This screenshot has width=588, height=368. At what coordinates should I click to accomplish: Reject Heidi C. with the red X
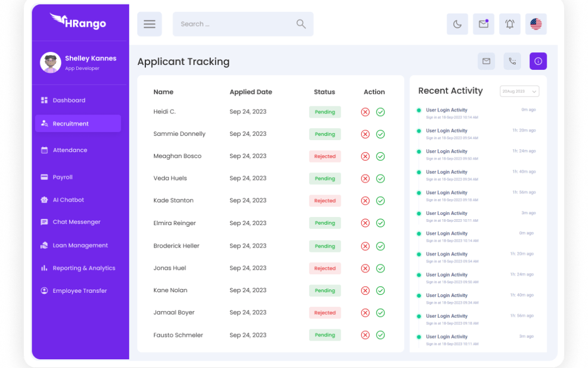coord(365,112)
